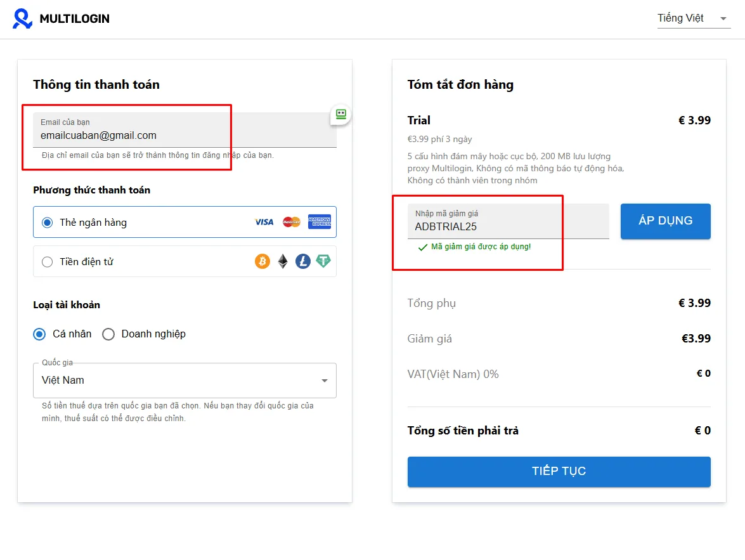Click the Mastercard icon
The height and width of the screenshot is (560, 745).
(x=292, y=222)
